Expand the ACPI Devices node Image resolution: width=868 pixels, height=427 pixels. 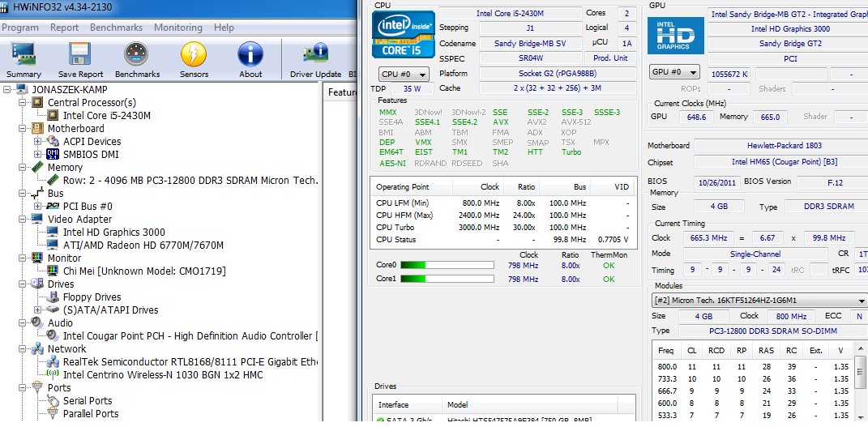[37, 142]
